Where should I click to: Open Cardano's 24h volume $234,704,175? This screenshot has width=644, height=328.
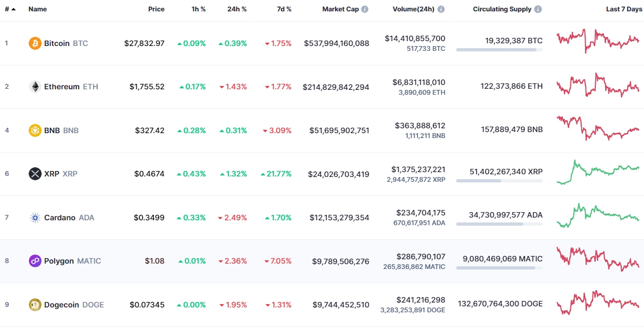coord(420,213)
